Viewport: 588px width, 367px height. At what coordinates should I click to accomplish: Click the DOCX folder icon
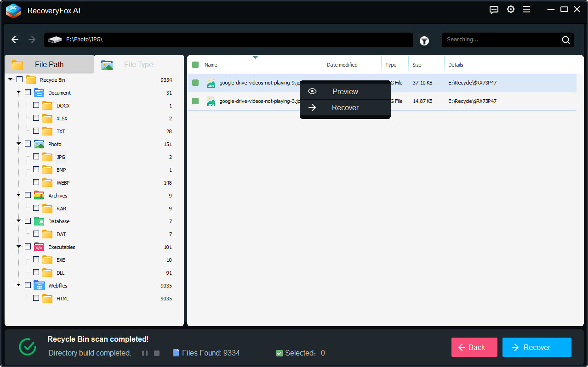tap(47, 106)
